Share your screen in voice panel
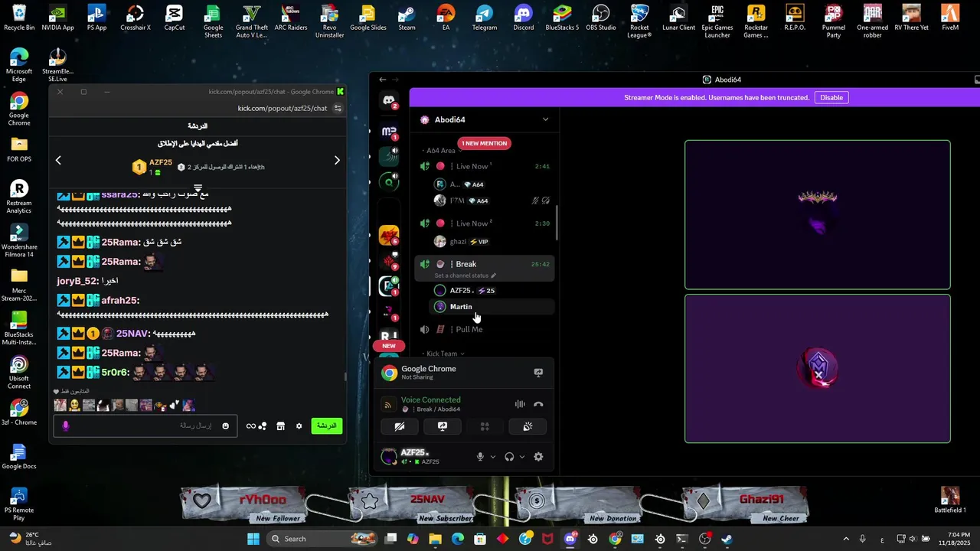 (443, 426)
